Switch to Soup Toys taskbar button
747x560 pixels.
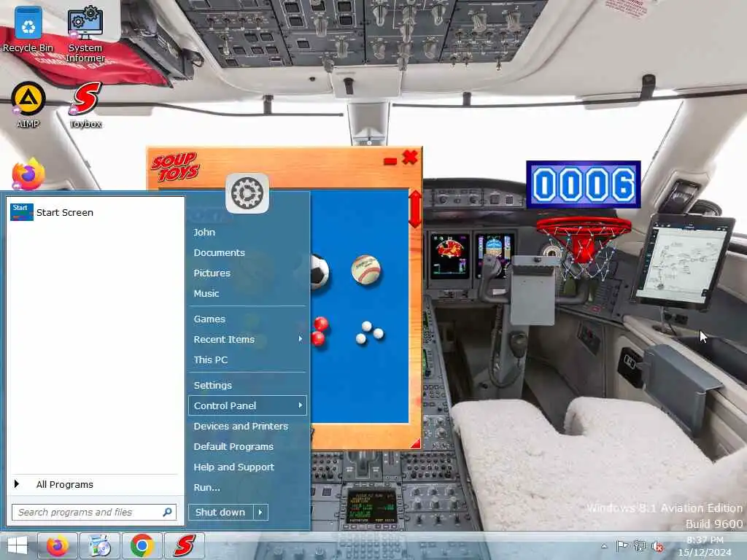coord(184,545)
